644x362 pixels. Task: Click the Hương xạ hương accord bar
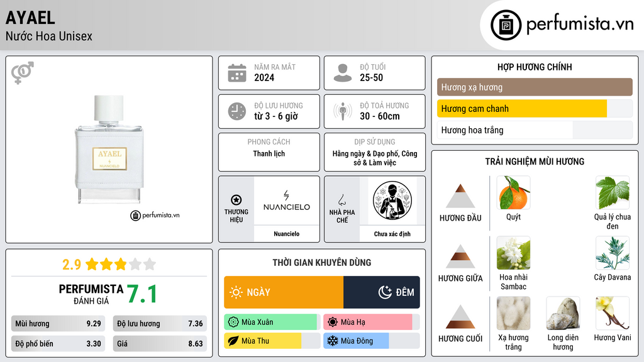535,87
